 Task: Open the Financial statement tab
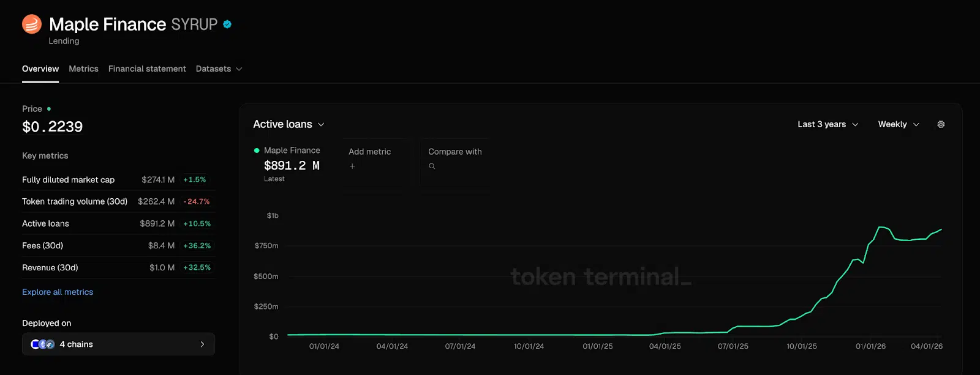click(x=147, y=69)
